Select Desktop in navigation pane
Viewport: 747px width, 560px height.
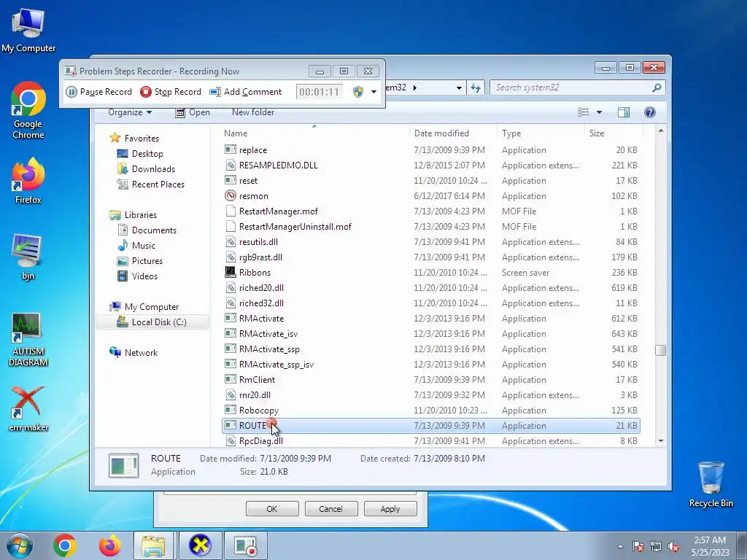[140, 154]
